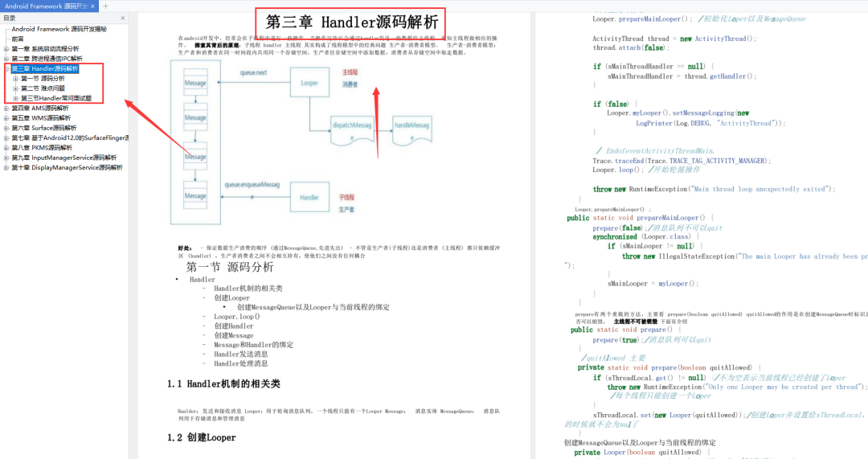Open 第一节 源码分析 in outline

tap(43, 79)
